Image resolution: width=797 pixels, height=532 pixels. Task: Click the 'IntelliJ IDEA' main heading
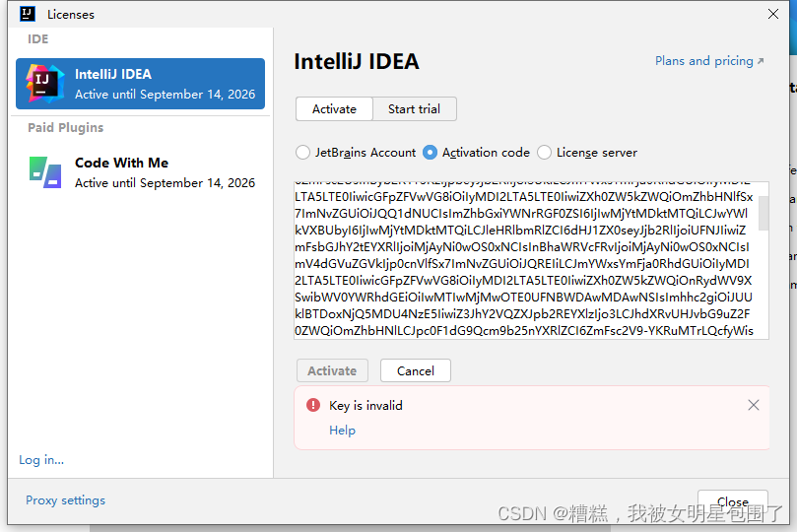click(x=357, y=61)
